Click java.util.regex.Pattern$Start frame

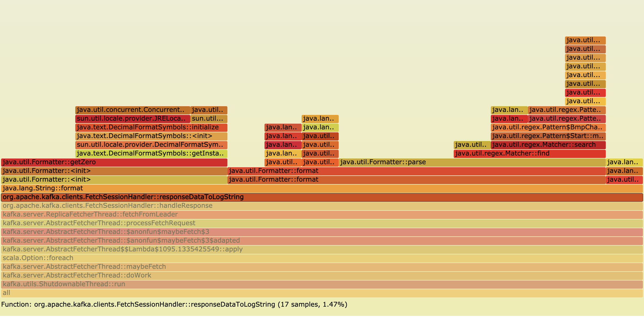[548, 136]
